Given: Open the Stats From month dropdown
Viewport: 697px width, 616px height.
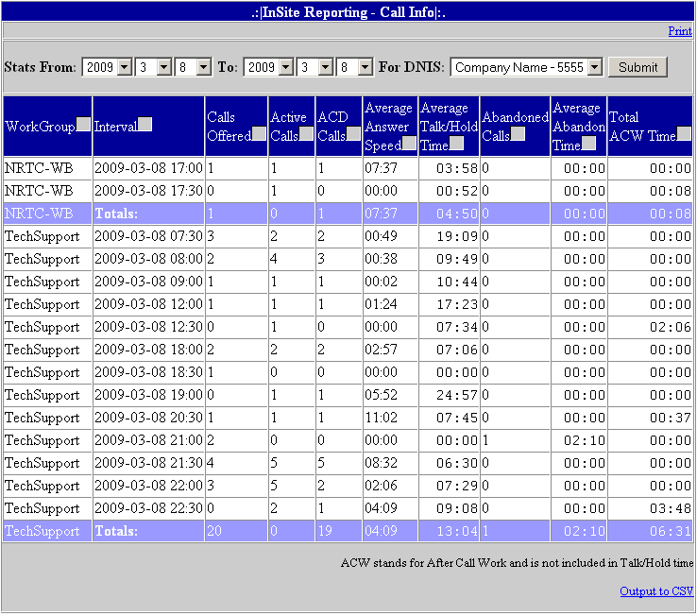Looking at the screenshot, I should [x=154, y=67].
